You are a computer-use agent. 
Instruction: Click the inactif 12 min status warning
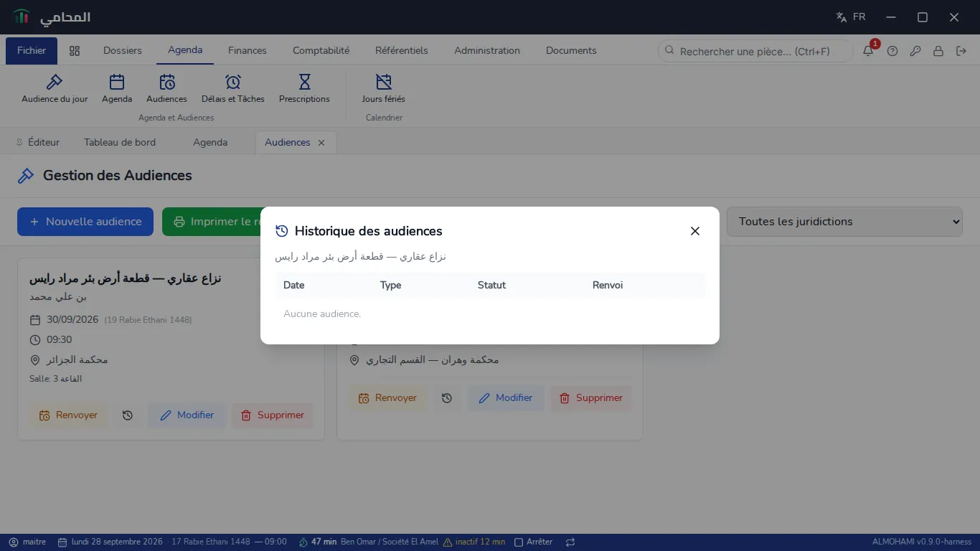click(x=474, y=542)
